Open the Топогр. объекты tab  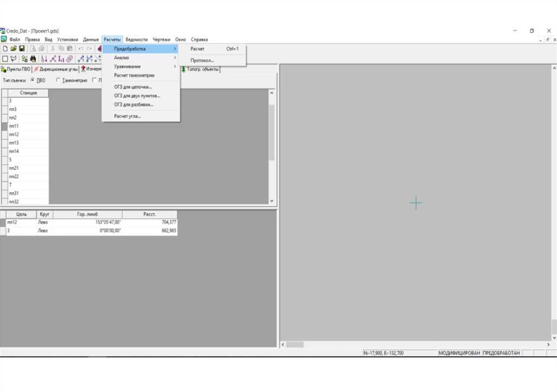click(201, 70)
